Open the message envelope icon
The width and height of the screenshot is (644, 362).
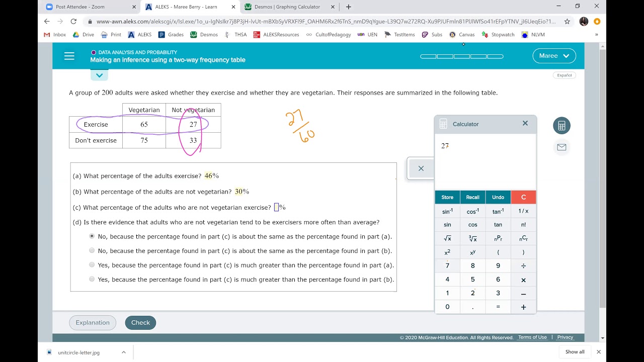point(561,147)
